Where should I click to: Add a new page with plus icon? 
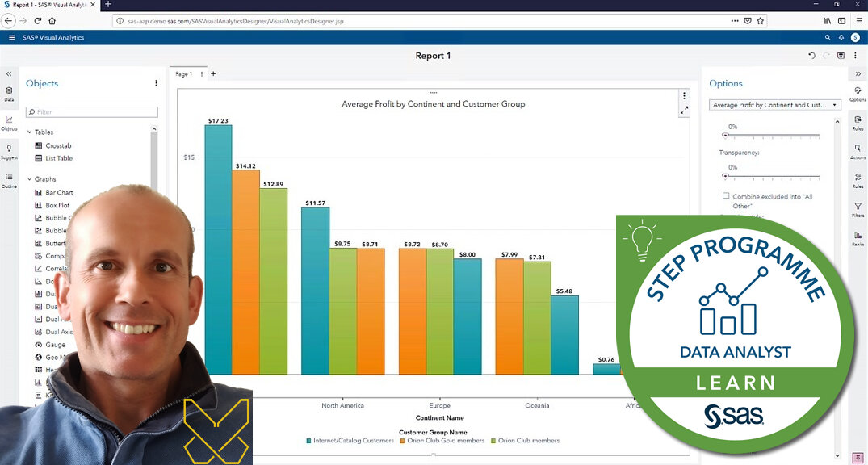tap(213, 73)
